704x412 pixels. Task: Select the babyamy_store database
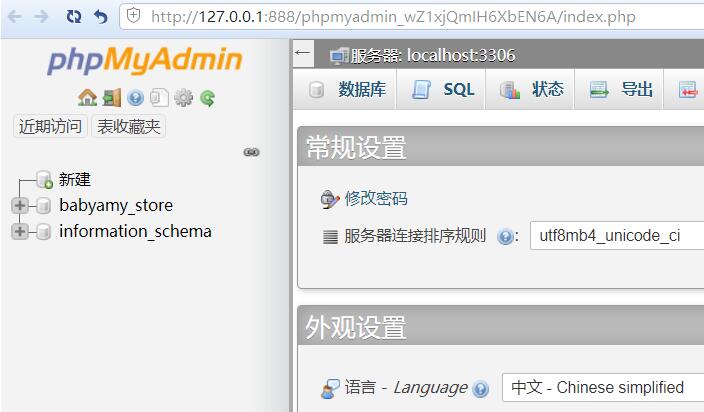[116, 206]
